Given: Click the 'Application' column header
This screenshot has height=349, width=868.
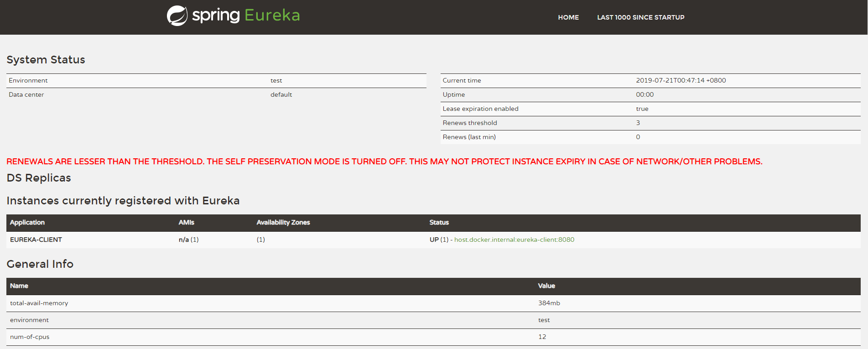Looking at the screenshot, I should [27, 222].
